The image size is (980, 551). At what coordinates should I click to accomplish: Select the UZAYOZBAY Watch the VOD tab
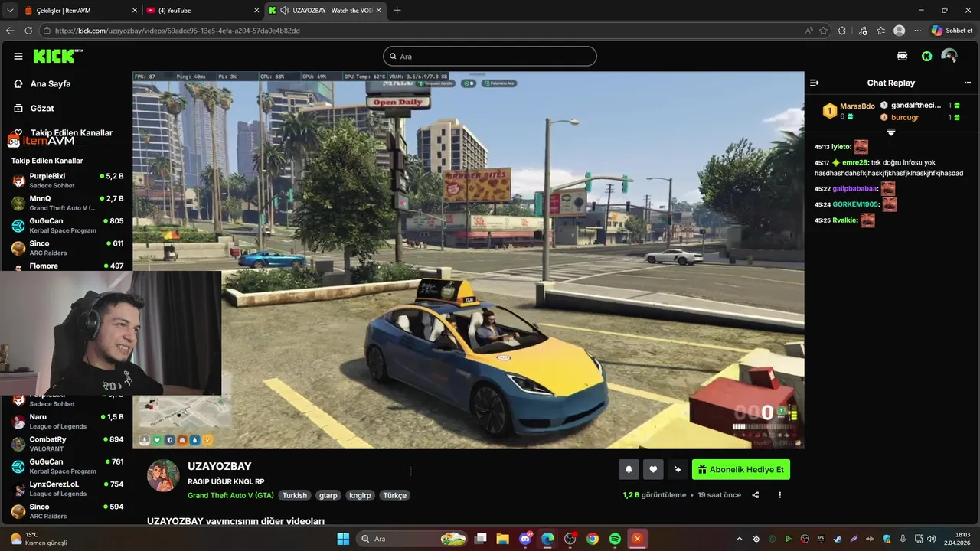pos(325,10)
